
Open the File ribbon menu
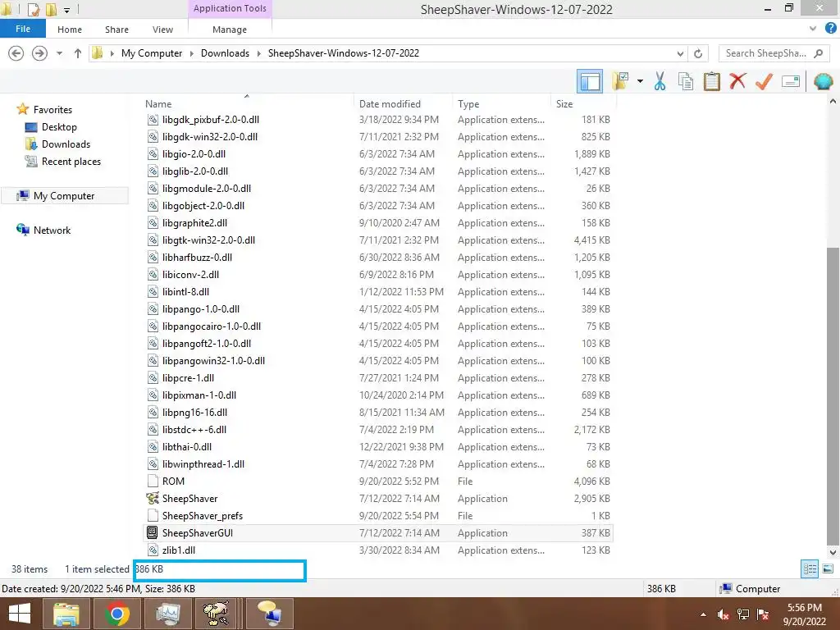tap(23, 29)
